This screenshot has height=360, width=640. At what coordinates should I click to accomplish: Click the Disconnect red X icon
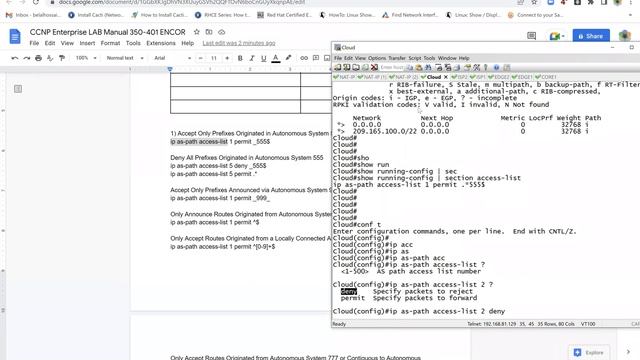[374, 67]
